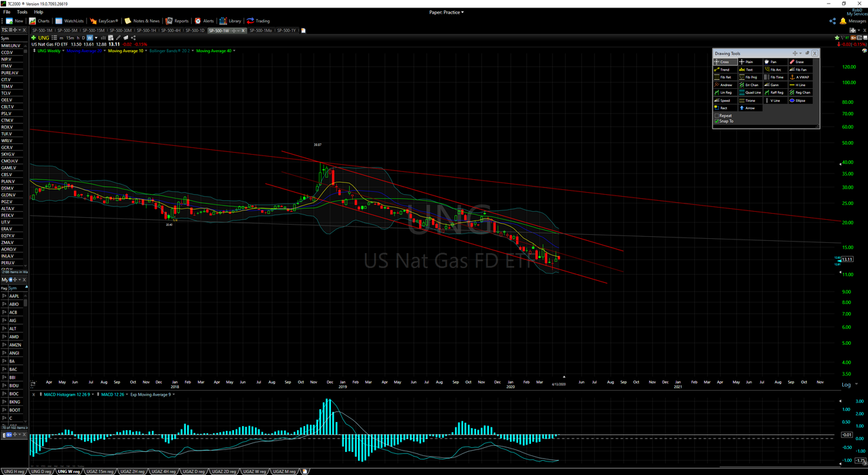868x475 pixels.
Task: Close the Drawing Tools panel
Action: pyautogui.click(x=815, y=53)
